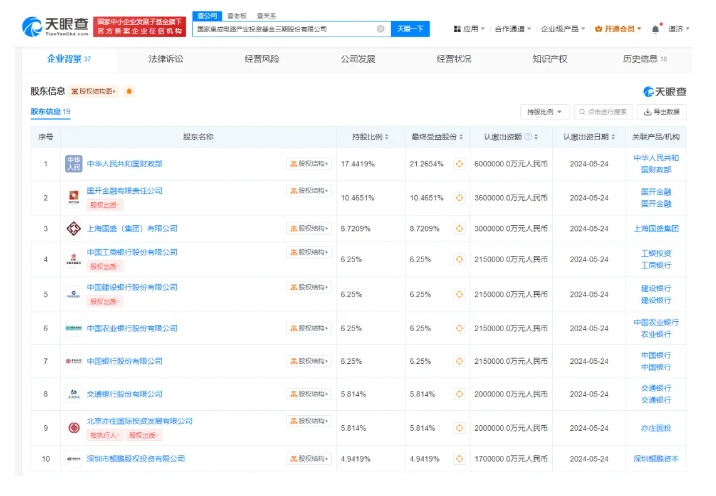Click beneficial share icon for 农业银行 row
Viewport: 716px width, 496px height.
pos(459,328)
